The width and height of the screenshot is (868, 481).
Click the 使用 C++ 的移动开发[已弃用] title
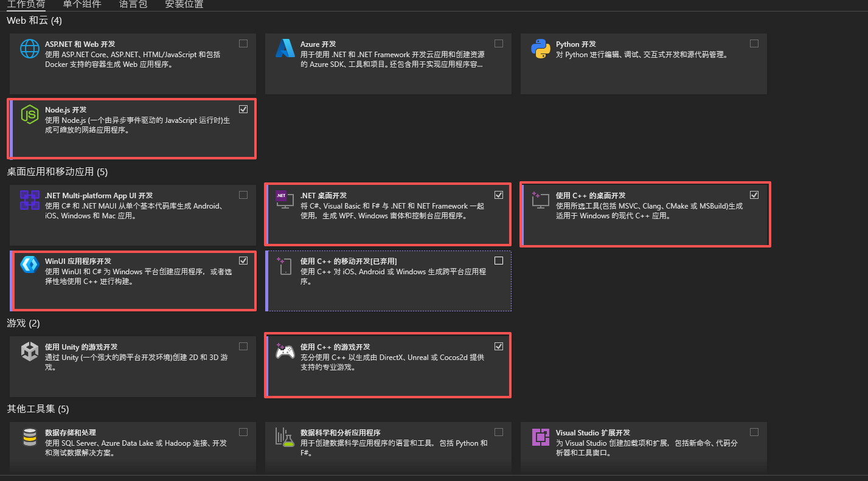tap(349, 261)
